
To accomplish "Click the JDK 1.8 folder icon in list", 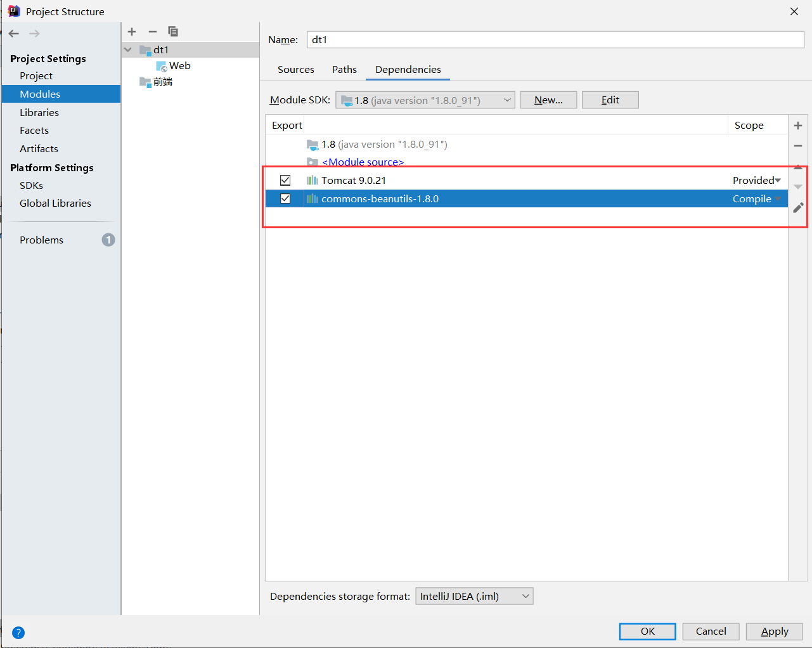I will coord(313,145).
